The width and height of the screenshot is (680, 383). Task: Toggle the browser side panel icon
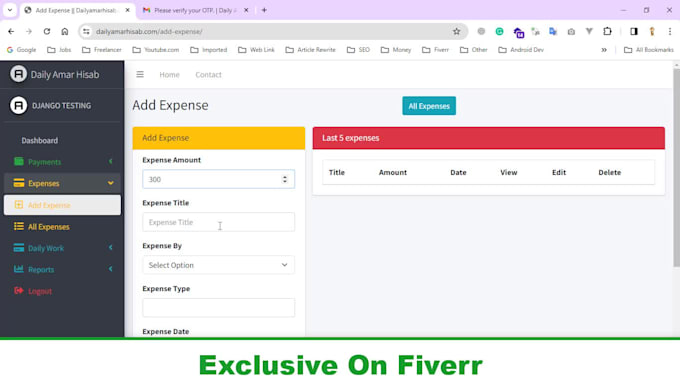[634, 31]
